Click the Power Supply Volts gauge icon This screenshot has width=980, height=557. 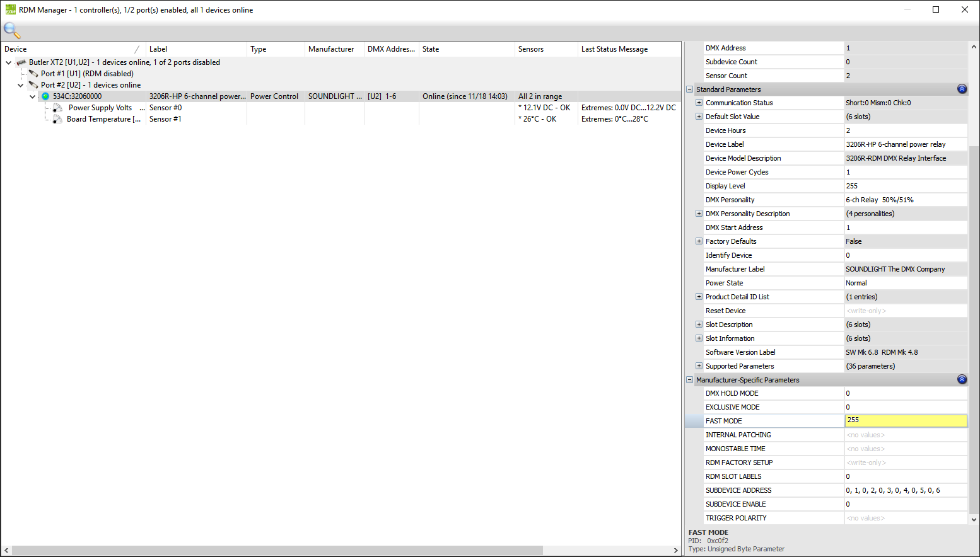57,108
